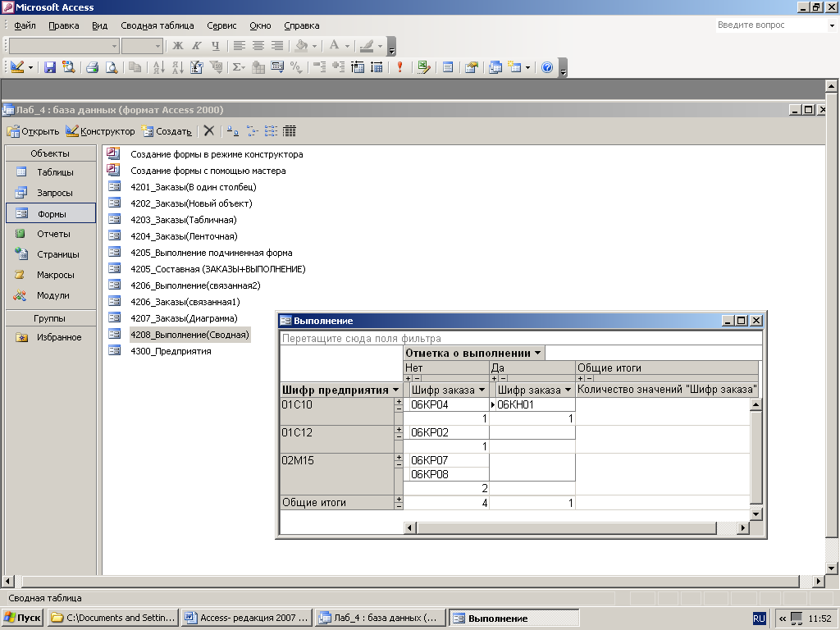Switch to 'Access- редакция 2007' taskbar item
The width and height of the screenshot is (840, 630).
[x=247, y=618]
